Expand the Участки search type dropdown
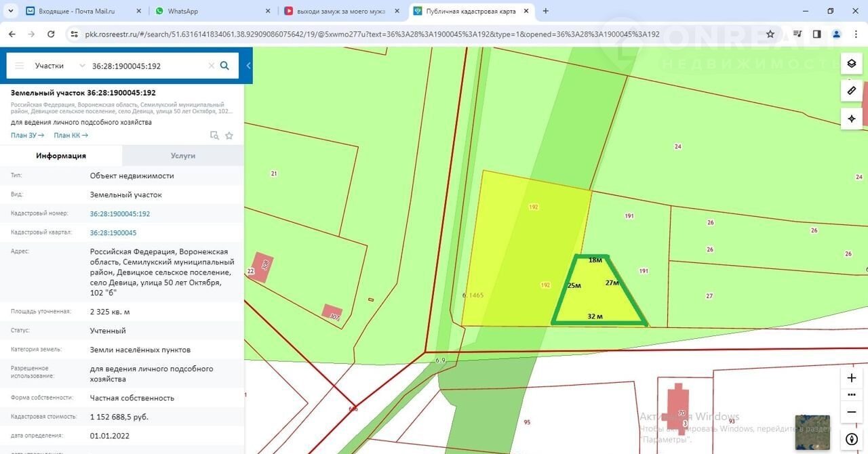Screen dimensions: 868x454 82,66
